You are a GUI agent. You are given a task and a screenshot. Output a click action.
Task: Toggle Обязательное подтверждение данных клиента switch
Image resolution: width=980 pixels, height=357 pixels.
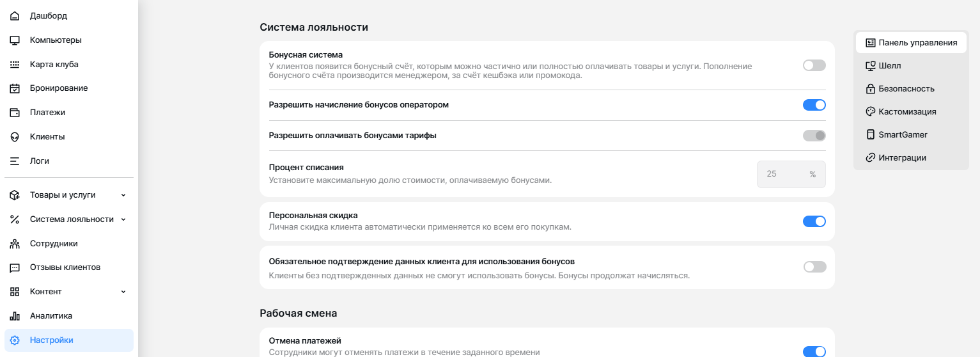[814, 267]
